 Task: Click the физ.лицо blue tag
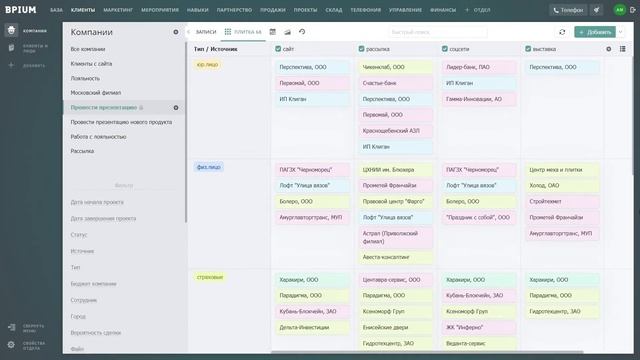(209, 167)
